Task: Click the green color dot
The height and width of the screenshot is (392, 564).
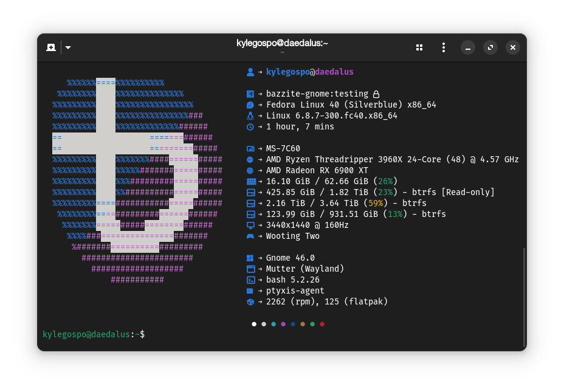Action: coord(312,324)
